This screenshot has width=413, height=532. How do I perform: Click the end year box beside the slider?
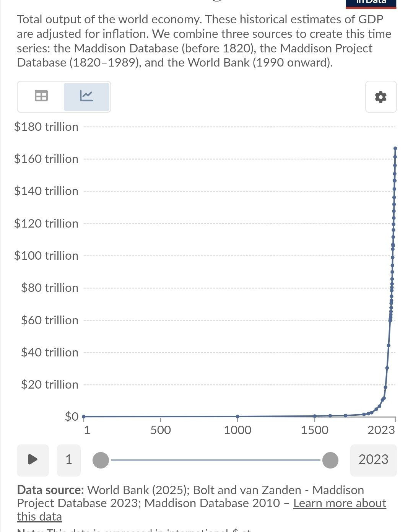click(373, 459)
